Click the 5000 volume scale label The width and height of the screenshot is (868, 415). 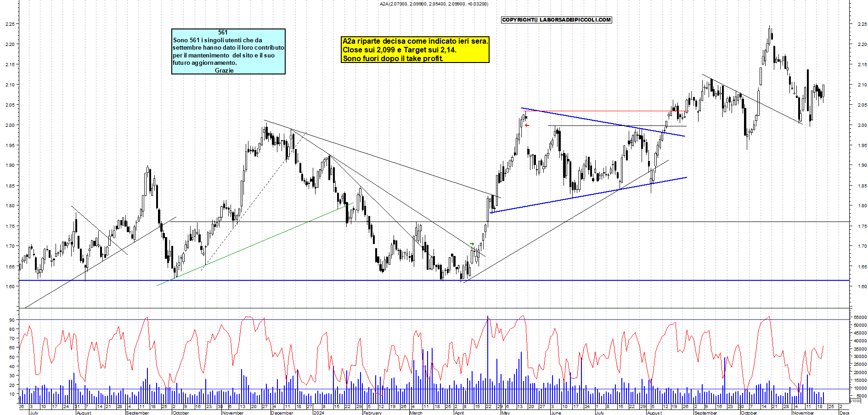pos(861,396)
